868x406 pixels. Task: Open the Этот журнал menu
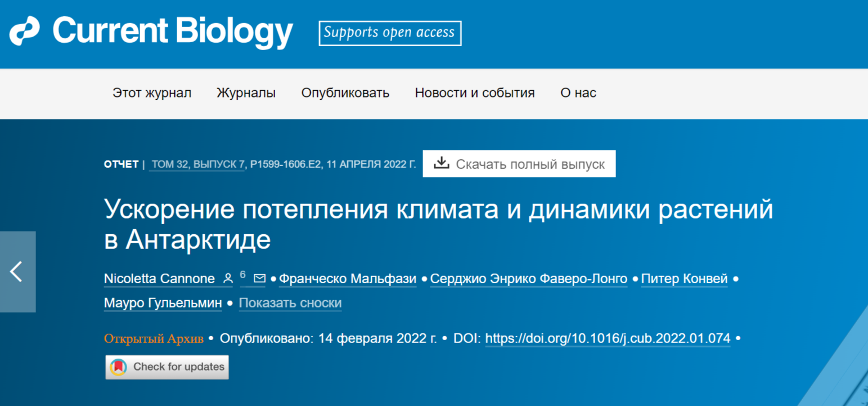coord(152,93)
